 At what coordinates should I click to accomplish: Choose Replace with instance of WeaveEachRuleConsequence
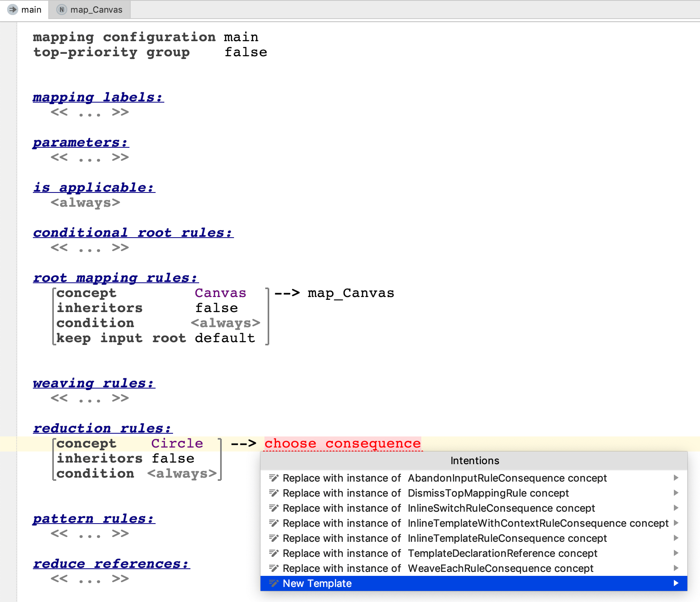click(x=437, y=568)
